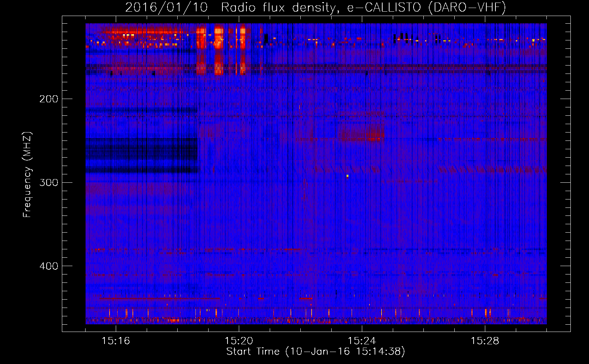Click the 15:24 time tick label
Screen dimensions: 589x364
[x=362, y=341]
